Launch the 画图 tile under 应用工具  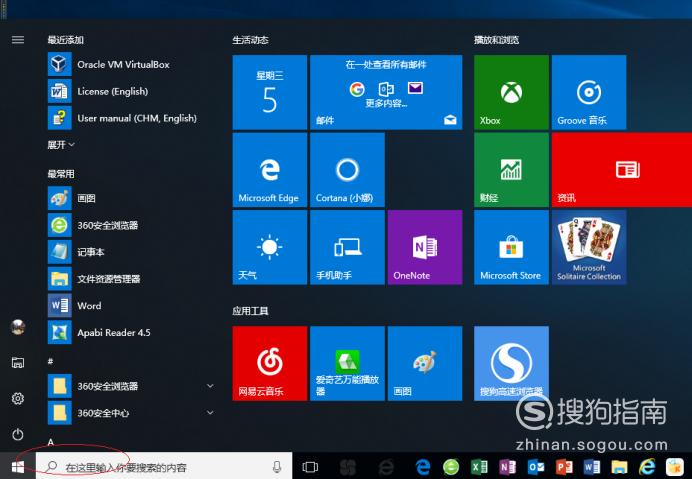point(425,363)
